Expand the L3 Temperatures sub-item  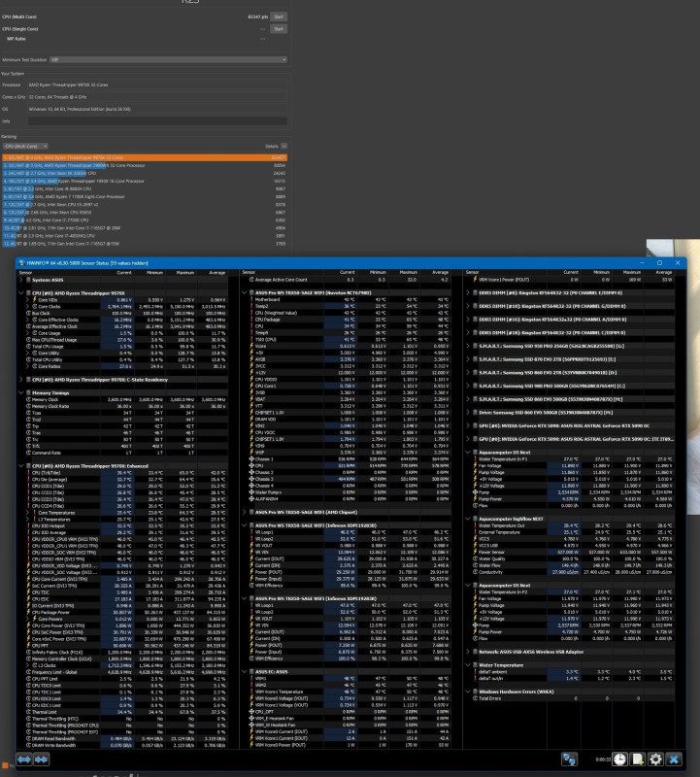point(28,519)
